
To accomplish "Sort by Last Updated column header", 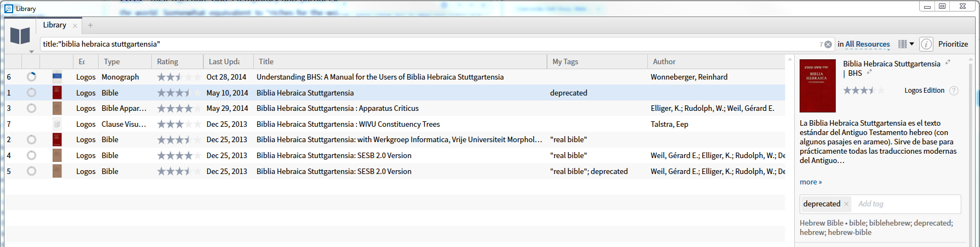I will click(228, 61).
